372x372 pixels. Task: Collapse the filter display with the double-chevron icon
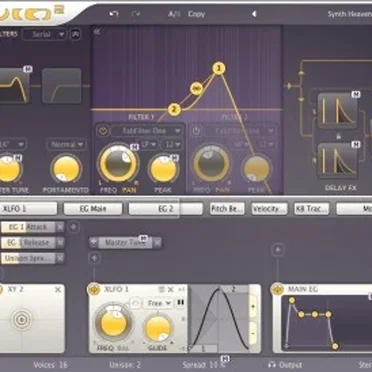click(x=97, y=32)
